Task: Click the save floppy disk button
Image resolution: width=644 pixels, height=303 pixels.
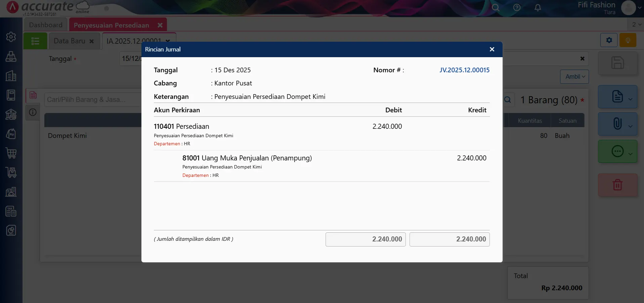Action: point(617,63)
